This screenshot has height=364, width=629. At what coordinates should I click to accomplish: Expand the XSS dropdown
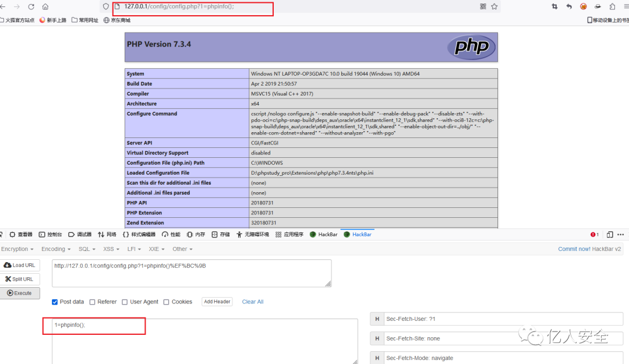tap(111, 249)
